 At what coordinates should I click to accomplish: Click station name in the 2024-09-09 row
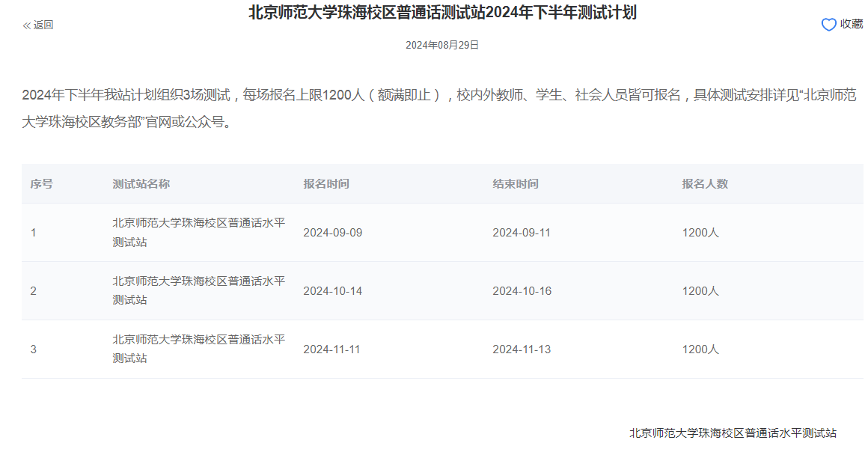point(199,233)
